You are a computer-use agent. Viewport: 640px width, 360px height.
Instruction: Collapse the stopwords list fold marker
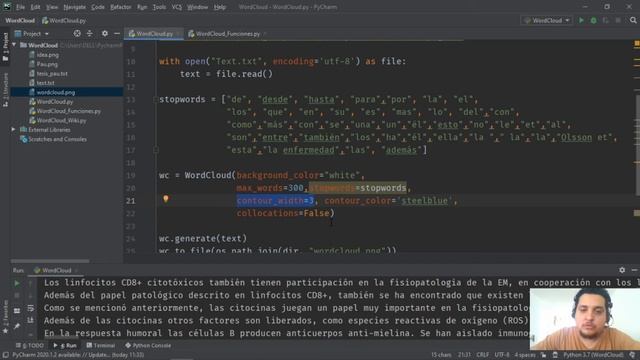click(x=156, y=99)
